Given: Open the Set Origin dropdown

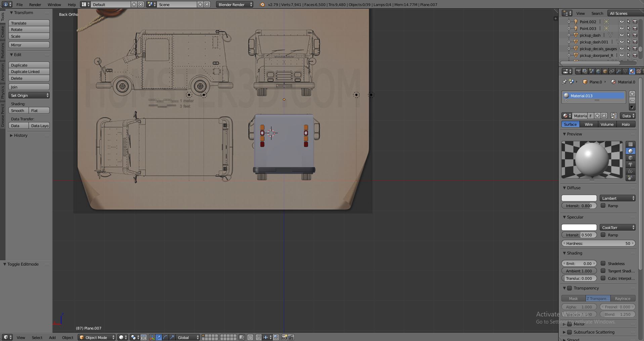Looking at the screenshot, I should click(29, 96).
